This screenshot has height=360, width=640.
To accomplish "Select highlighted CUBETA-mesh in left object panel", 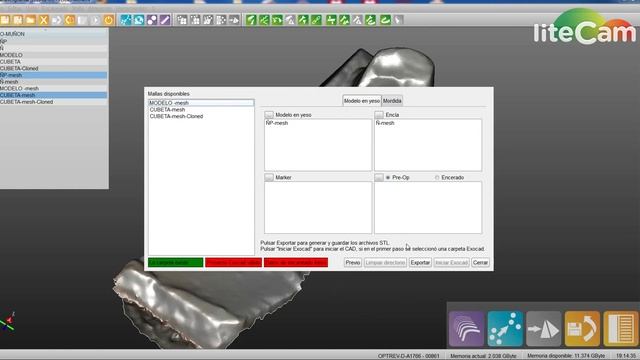I will pos(53,95).
